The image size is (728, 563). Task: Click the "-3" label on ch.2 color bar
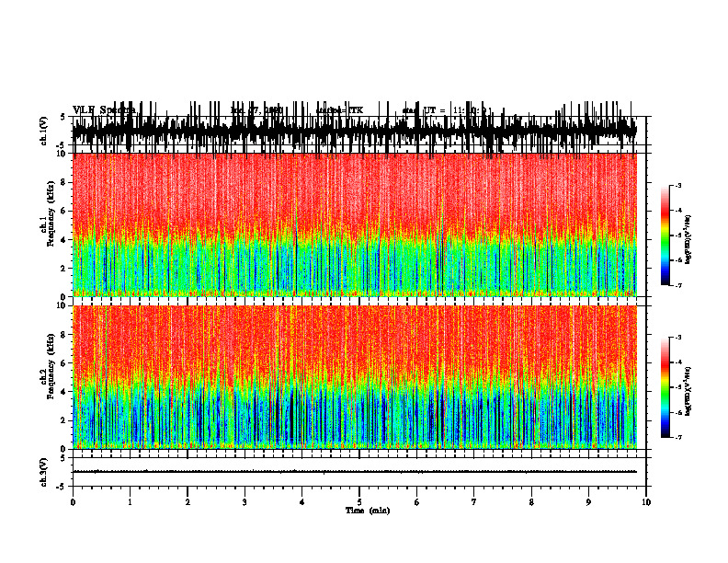click(677, 338)
